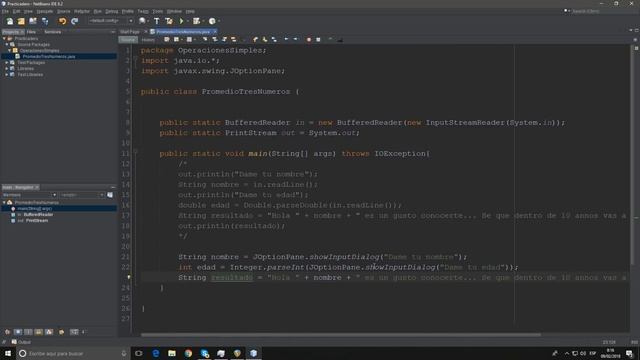The height and width of the screenshot is (360, 640).
Task: Click the Build Project hammer icon
Action: pos(157,21)
